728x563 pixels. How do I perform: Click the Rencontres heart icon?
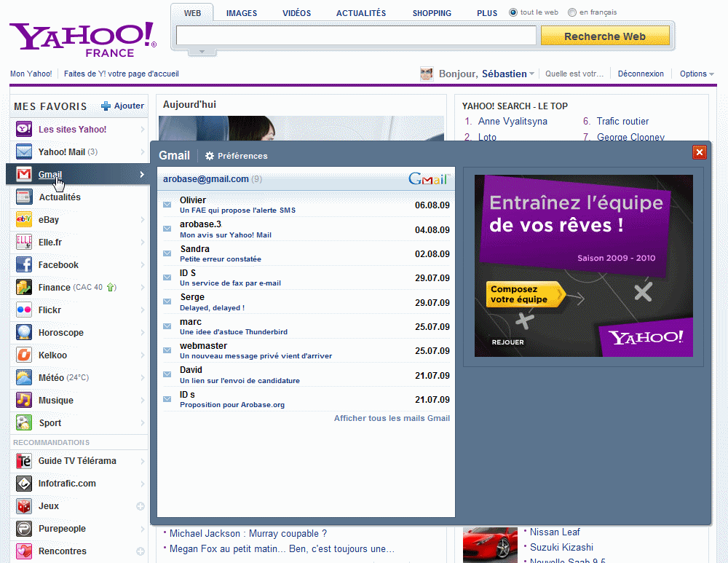pyautogui.click(x=24, y=551)
